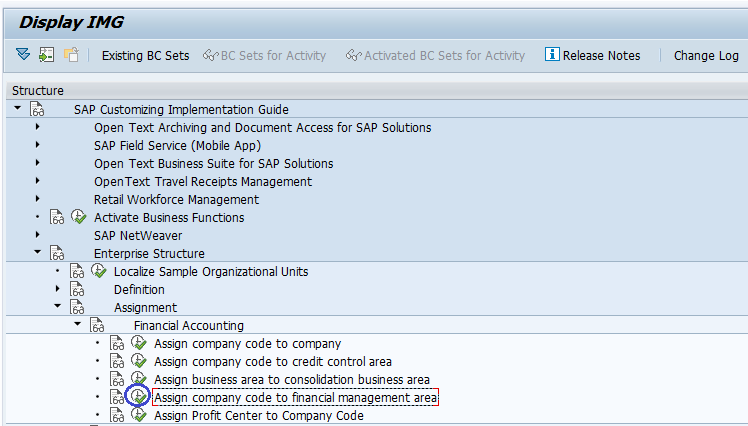
Task: Select Assign Profit Center to Company Code text
Action: pos(259,416)
